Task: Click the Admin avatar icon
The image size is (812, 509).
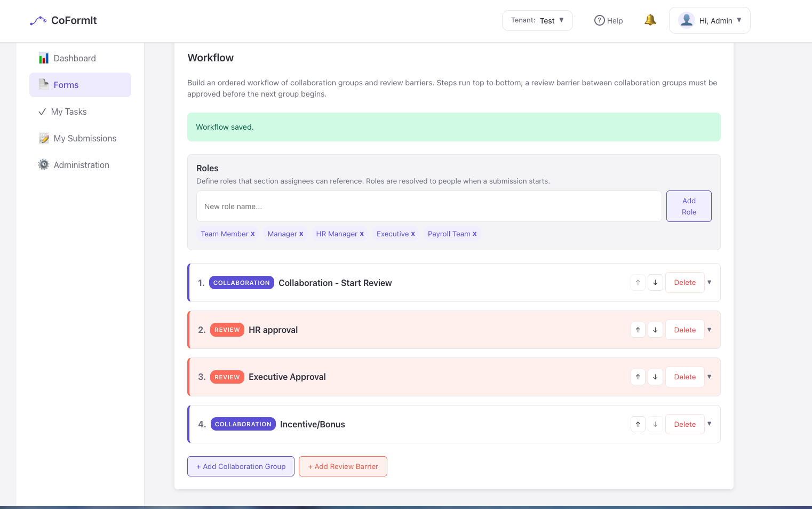Action: [x=687, y=20]
